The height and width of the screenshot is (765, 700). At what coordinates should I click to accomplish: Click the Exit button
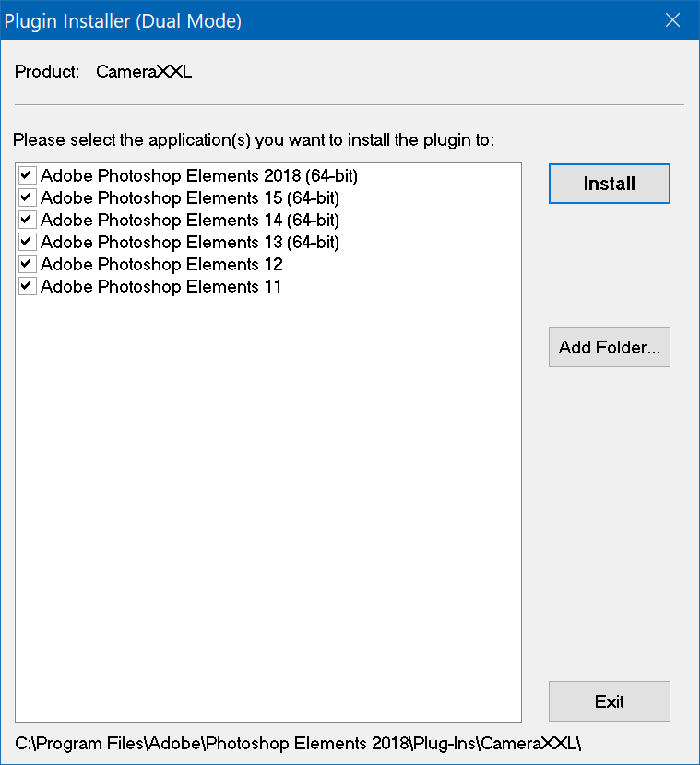pos(609,701)
